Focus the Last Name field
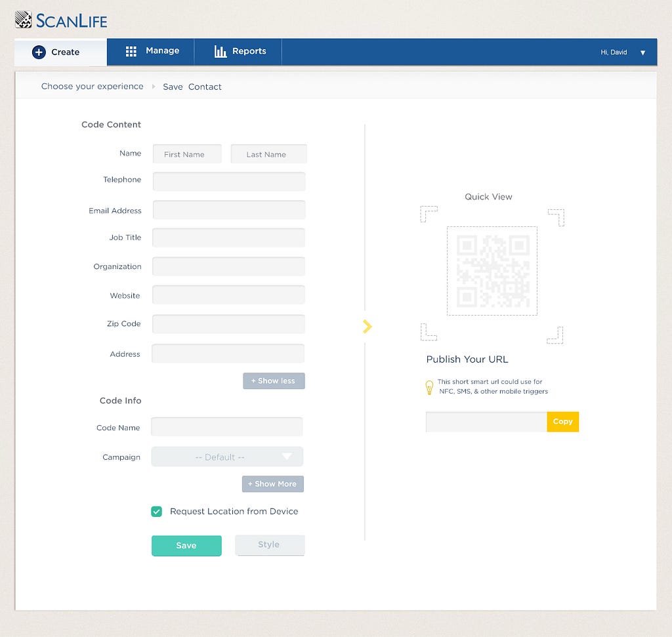Viewport: 672px width, 637px height. point(268,154)
